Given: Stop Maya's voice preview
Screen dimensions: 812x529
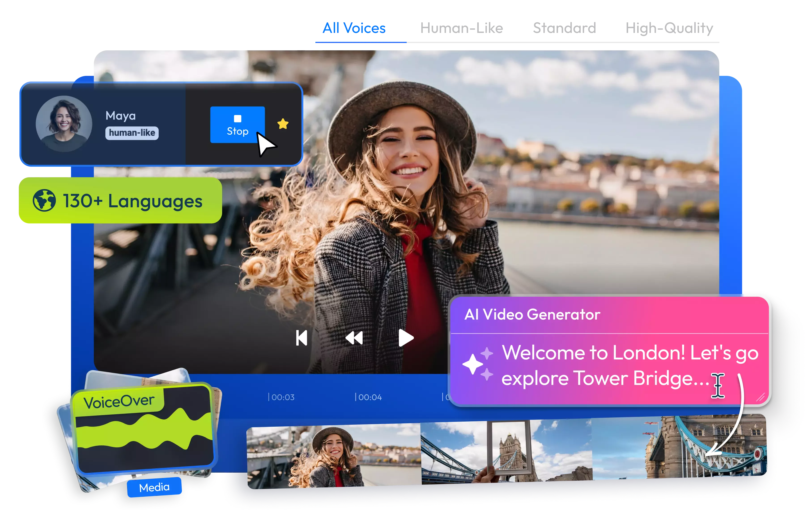Looking at the screenshot, I should pyautogui.click(x=238, y=125).
